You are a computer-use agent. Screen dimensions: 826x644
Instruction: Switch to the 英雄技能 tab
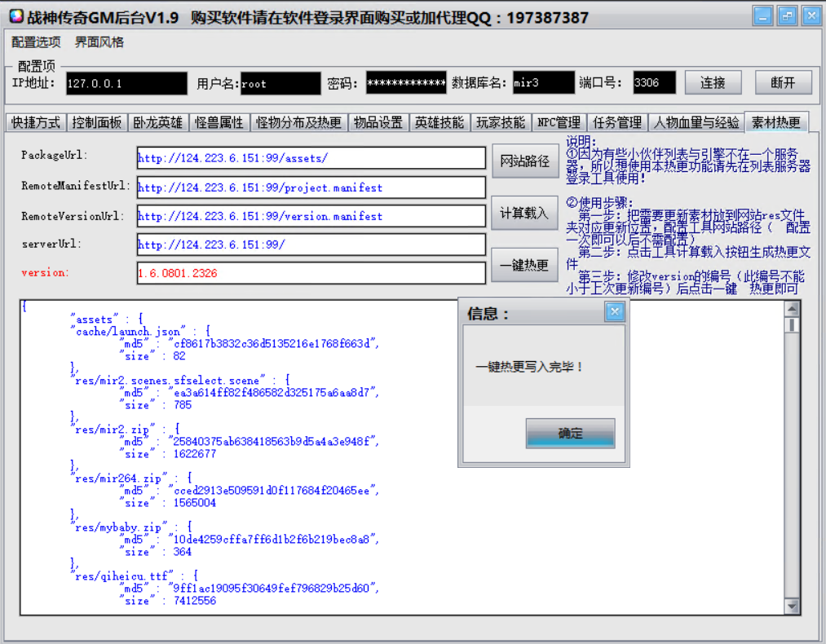440,123
